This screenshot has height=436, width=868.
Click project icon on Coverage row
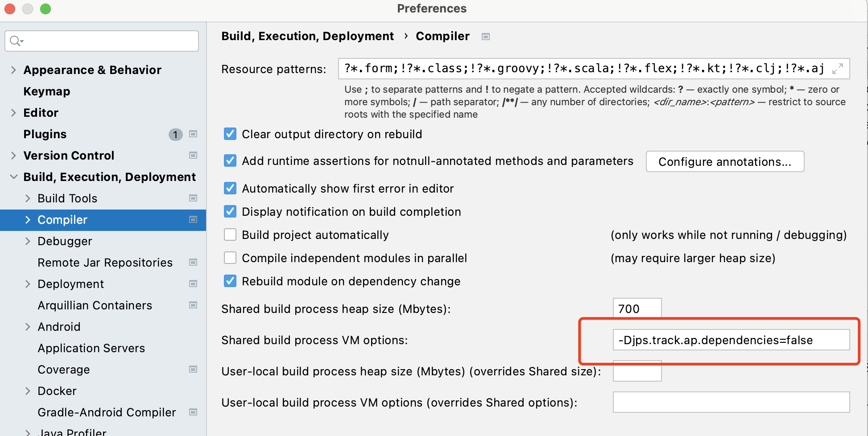(x=193, y=369)
